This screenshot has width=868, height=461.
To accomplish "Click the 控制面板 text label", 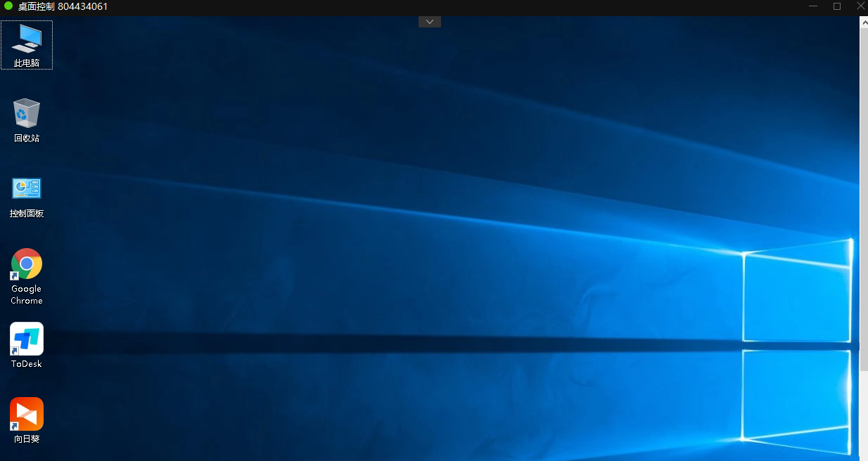I will (27, 214).
